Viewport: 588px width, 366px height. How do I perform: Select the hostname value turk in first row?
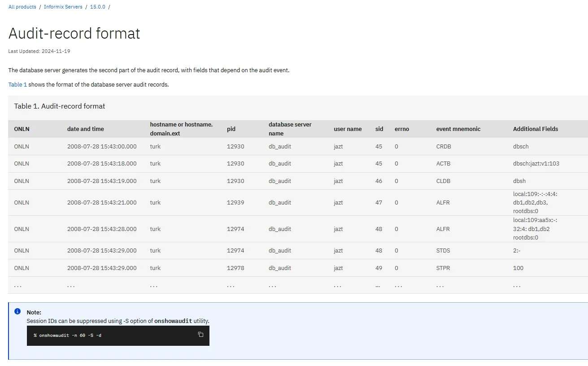(155, 146)
